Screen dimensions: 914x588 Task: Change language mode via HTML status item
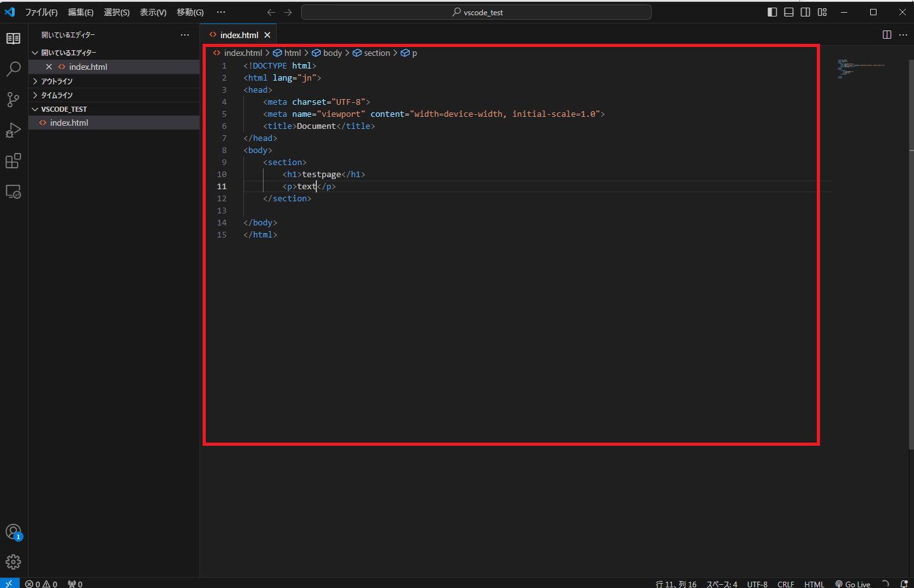pos(814,584)
